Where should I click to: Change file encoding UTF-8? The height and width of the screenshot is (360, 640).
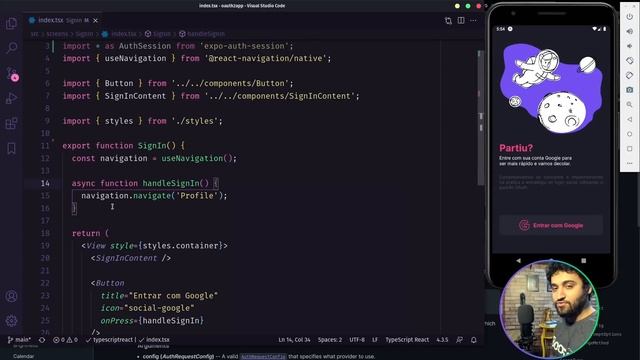pyautogui.click(x=357, y=340)
